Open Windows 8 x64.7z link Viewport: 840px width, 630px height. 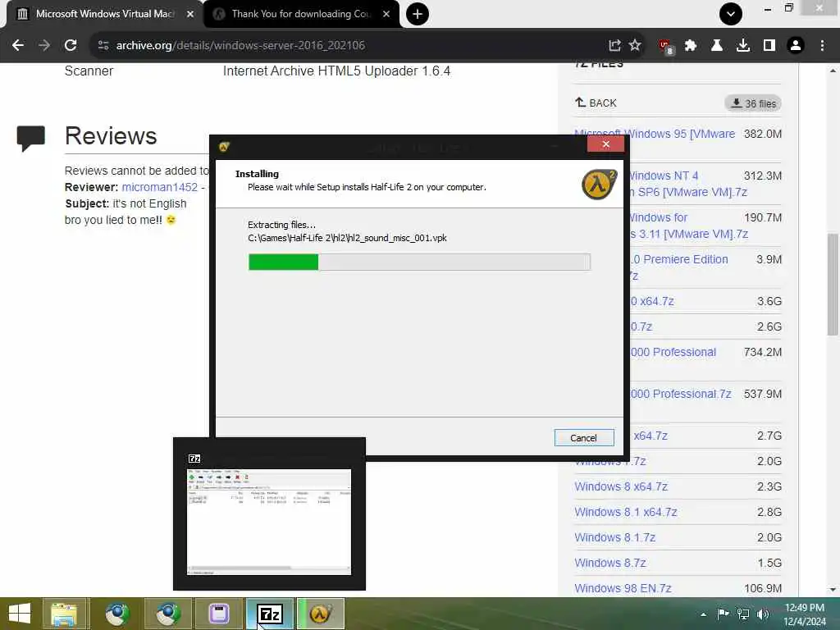click(621, 486)
